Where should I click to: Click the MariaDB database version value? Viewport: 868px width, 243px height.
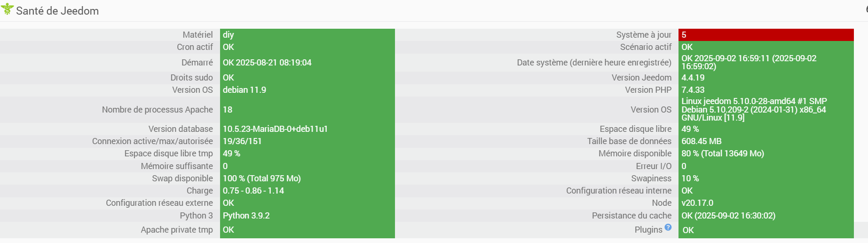coord(275,129)
